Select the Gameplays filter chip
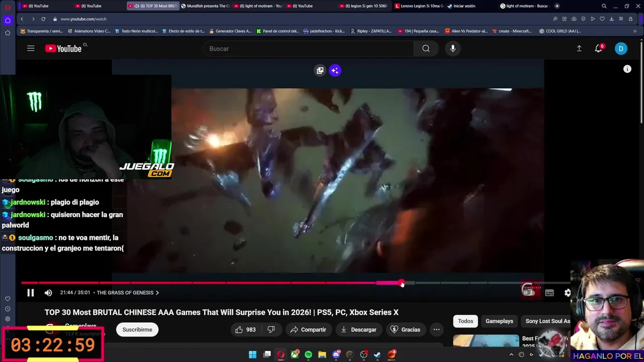 (x=499, y=321)
